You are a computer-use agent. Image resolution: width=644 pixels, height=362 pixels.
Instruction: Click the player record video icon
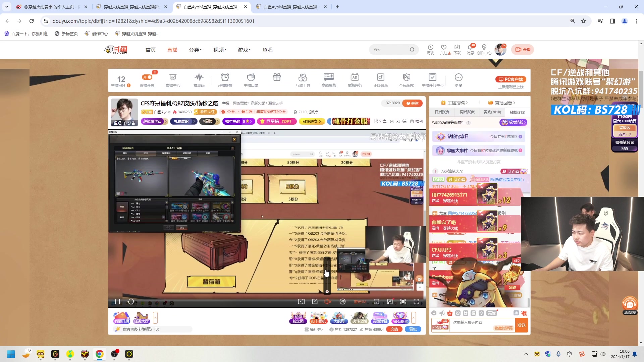301,302
